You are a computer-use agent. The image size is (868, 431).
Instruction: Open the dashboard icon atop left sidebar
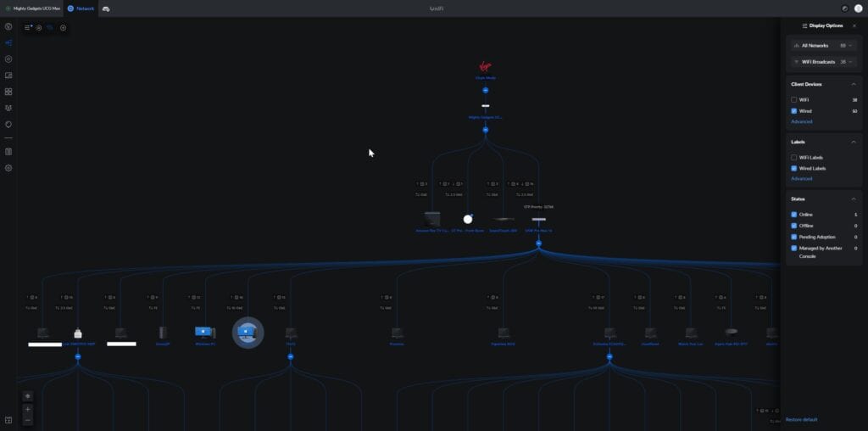8,26
